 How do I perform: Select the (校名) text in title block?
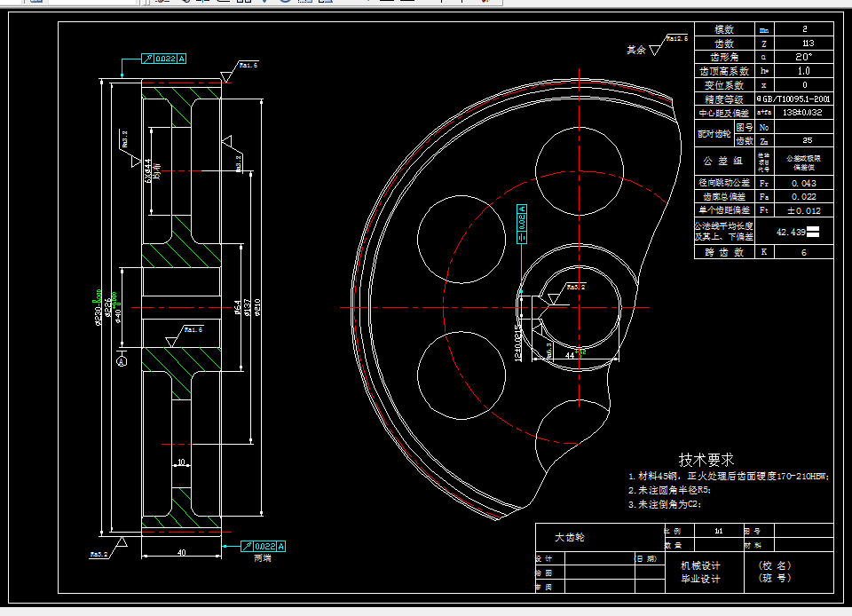pos(775,565)
